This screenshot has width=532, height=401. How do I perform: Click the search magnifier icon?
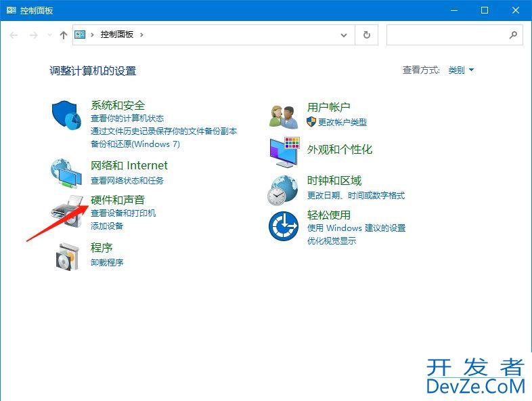pyautogui.click(x=513, y=35)
